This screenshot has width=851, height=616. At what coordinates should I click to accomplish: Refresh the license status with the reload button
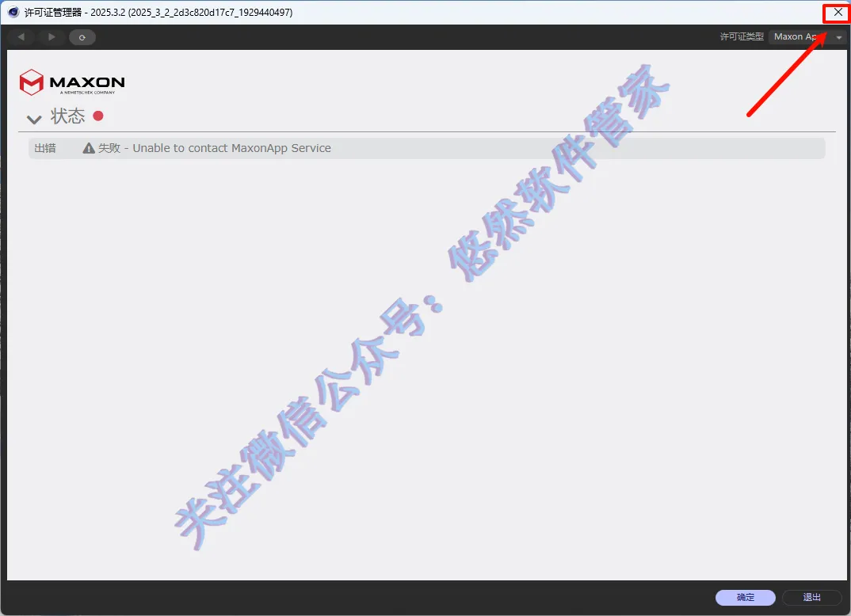[x=82, y=37]
